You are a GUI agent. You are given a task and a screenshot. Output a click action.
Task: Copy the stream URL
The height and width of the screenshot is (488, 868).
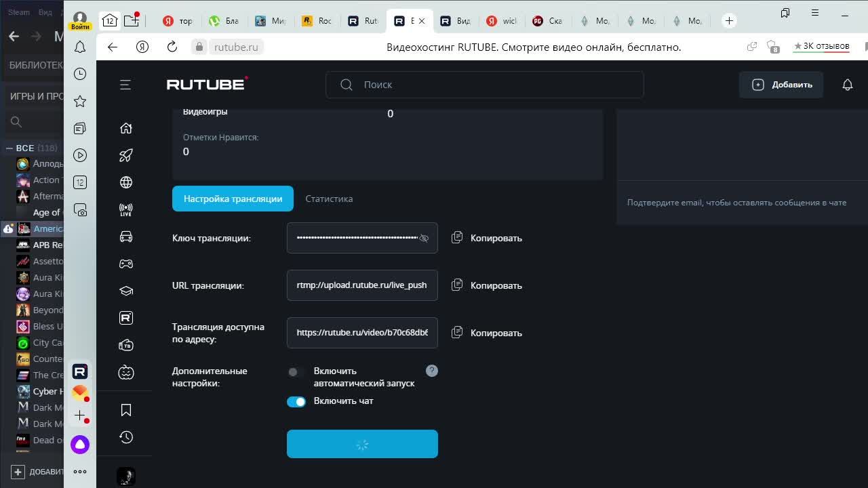[x=487, y=285]
